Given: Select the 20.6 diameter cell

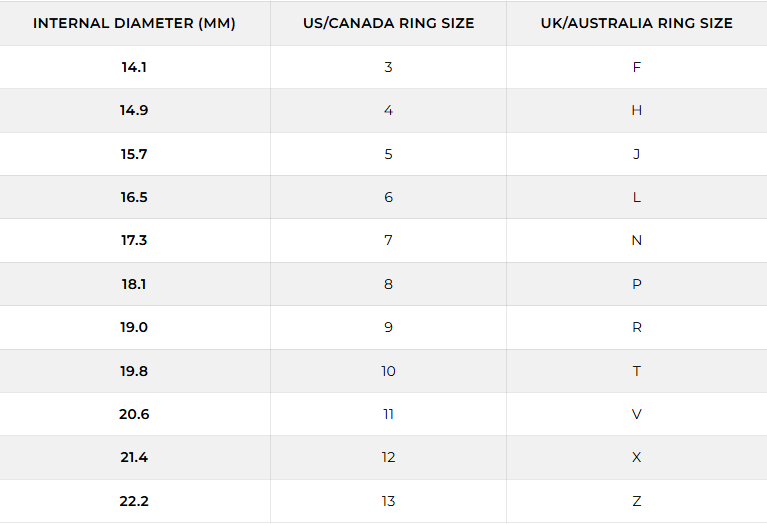Looking at the screenshot, I should click(x=134, y=414).
